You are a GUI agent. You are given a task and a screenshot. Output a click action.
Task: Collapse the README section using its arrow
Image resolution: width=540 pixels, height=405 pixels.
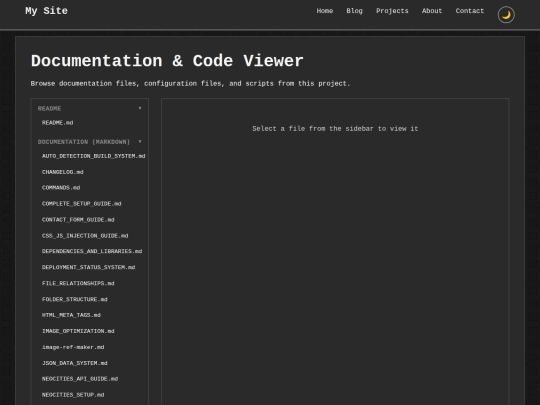[140, 108]
